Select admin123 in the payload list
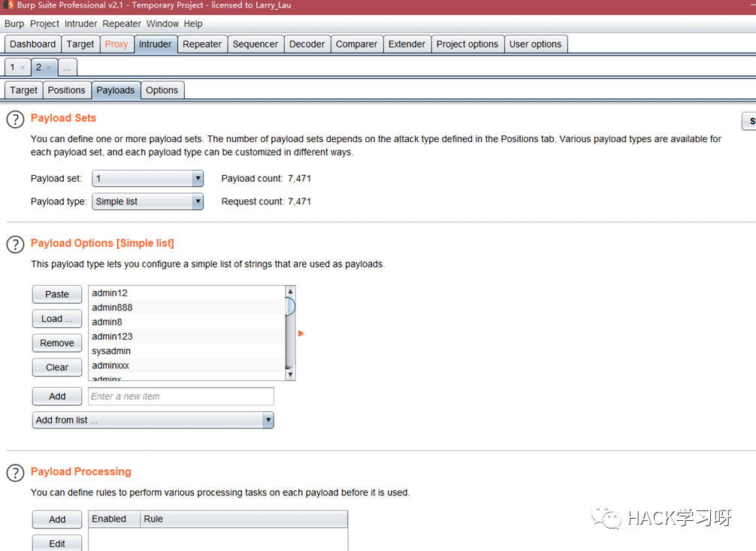This screenshot has height=551, width=756. pyautogui.click(x=187, y=336)
